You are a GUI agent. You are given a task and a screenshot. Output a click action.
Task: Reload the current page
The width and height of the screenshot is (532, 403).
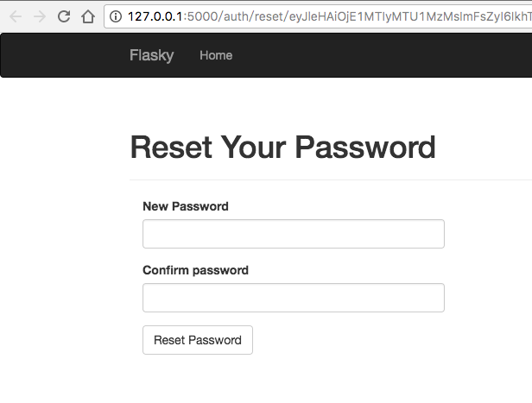click(x=64, y=16)
